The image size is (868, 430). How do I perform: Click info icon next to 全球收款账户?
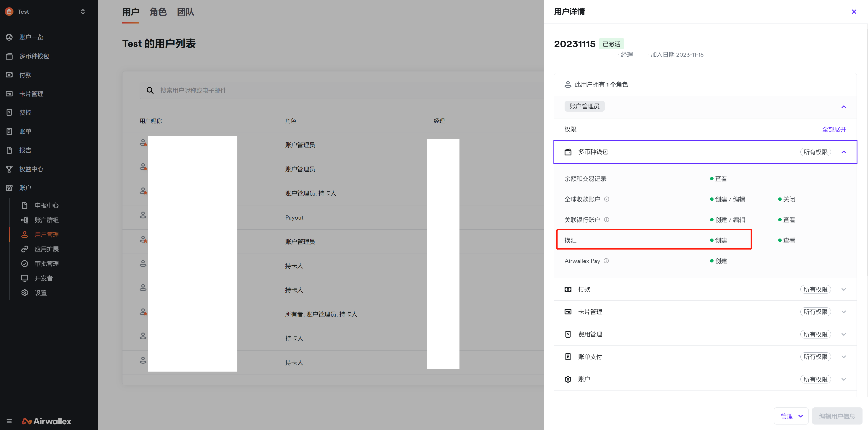(x=607, y=199)
